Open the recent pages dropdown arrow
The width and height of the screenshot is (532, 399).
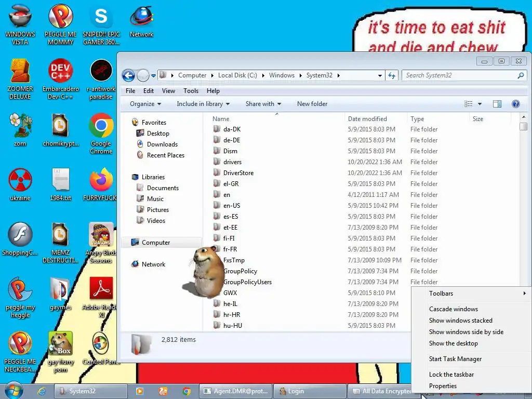click(x=153, y=76)
